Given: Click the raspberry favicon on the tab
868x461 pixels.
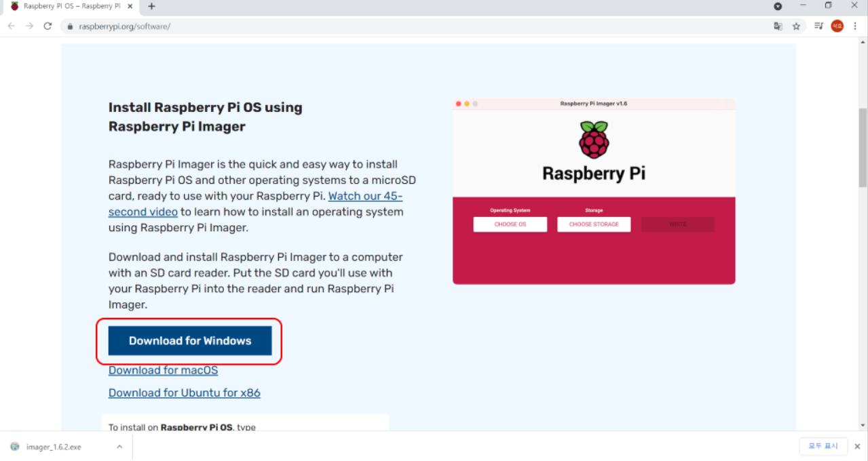Looking at the screenshot, I should (14, 6).
